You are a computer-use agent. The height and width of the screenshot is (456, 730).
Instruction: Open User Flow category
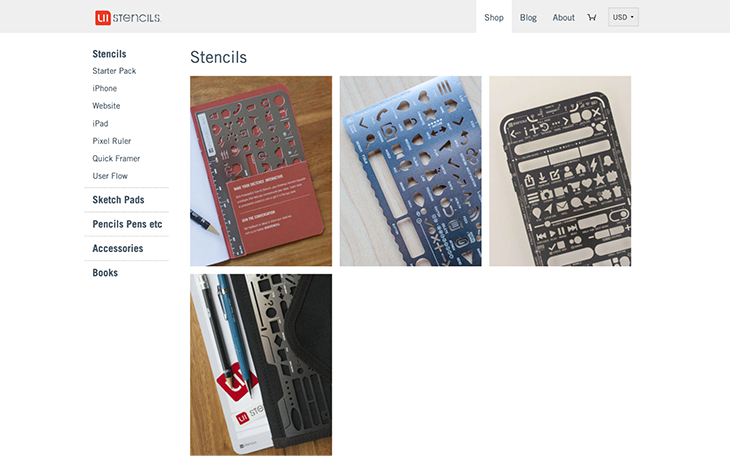(x=110, y=176)
